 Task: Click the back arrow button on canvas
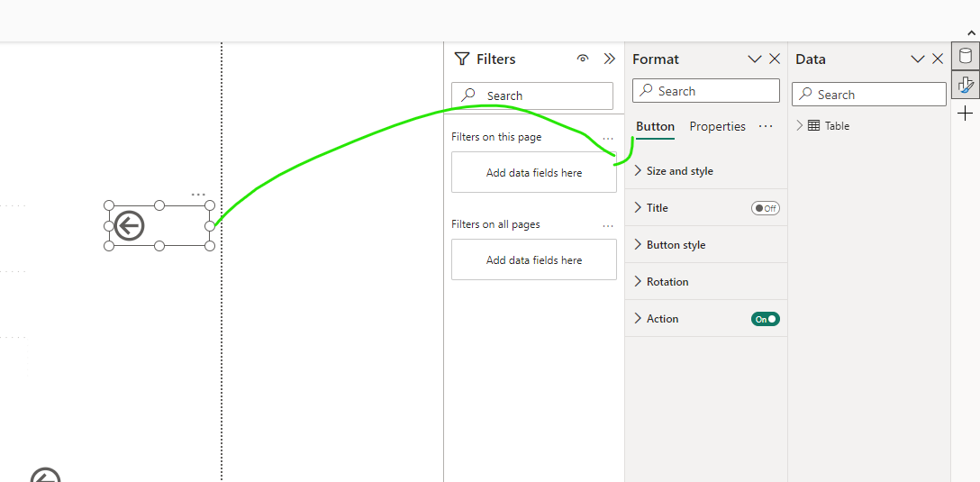point(130,225)
